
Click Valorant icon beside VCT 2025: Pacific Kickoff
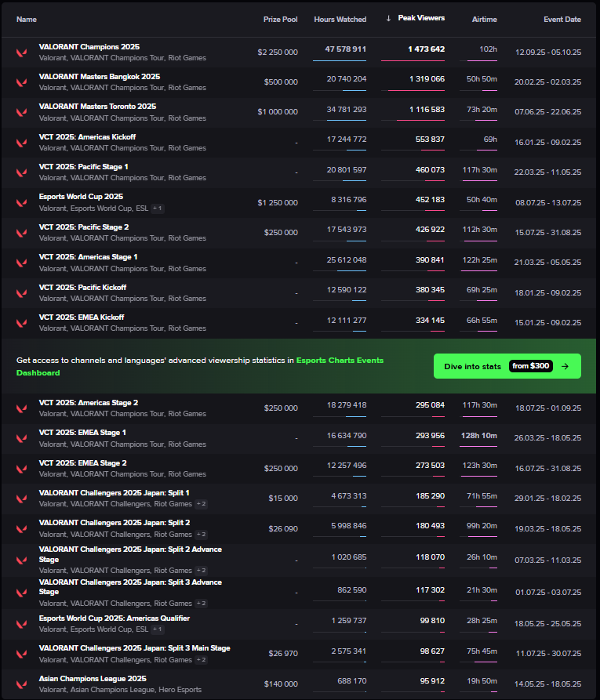[x=21, y=293]
